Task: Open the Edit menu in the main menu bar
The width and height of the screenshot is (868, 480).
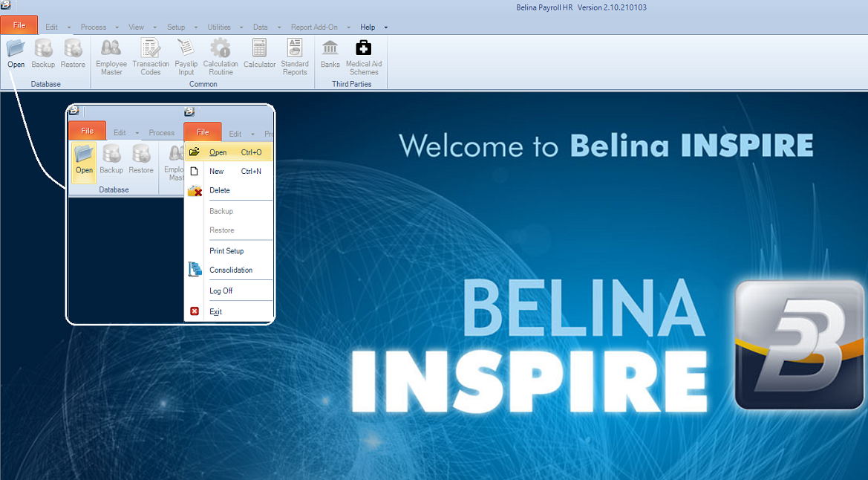Action: pyautogui.click(x=51, y=27)
